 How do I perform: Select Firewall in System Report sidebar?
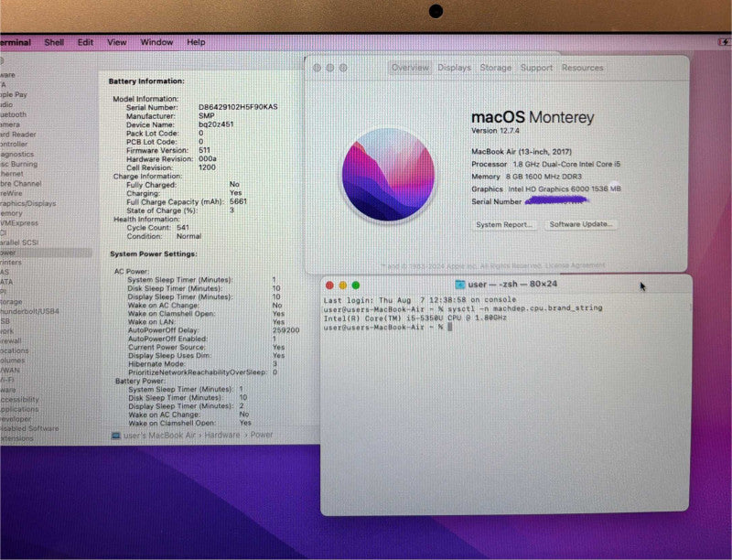coord(11,340)
